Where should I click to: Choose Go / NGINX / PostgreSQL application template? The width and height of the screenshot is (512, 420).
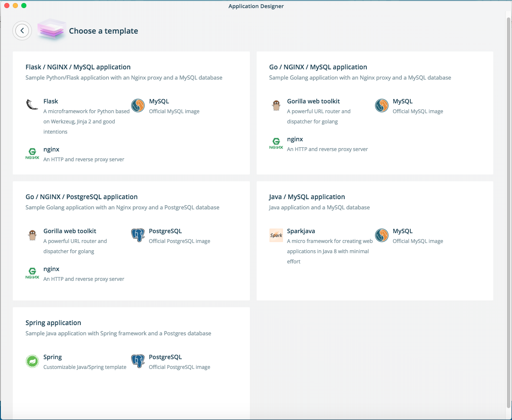point(81,197)
